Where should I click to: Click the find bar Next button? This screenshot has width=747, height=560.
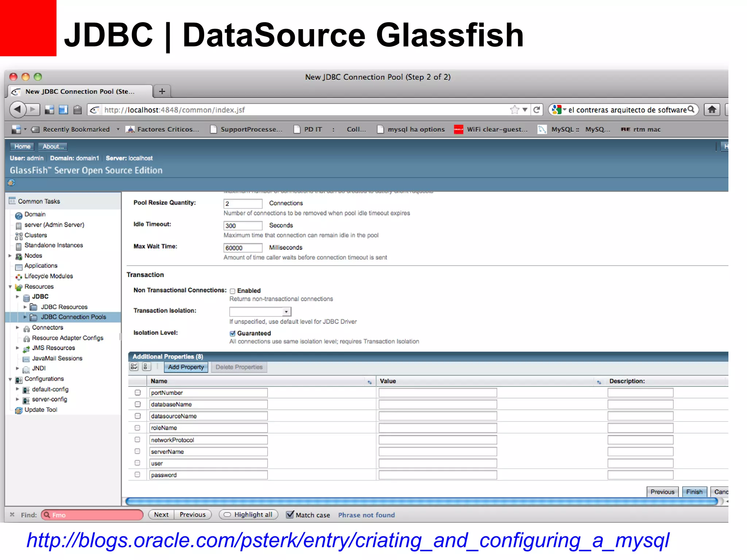pyautogui.click(x=161, y=514)
